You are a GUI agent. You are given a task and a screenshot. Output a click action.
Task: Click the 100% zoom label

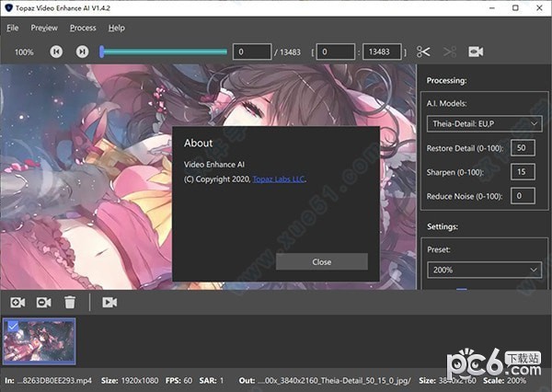pos(24,52)
